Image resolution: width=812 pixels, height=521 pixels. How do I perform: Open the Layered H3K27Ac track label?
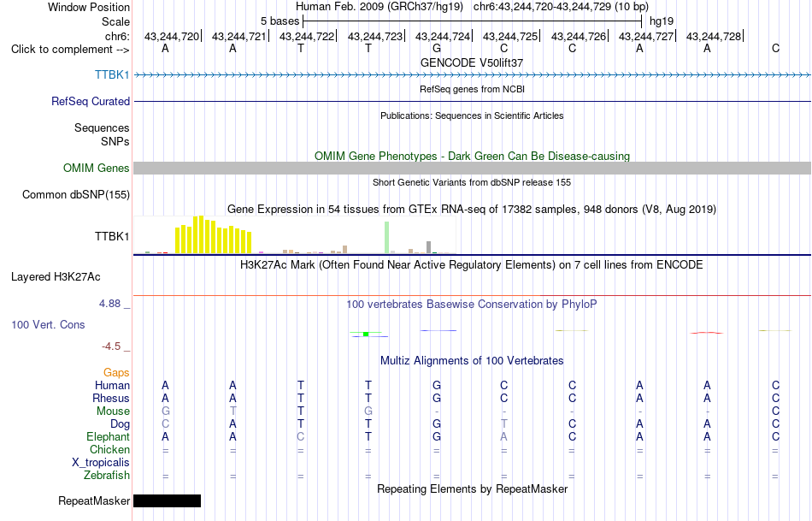(x=56, y=277)
